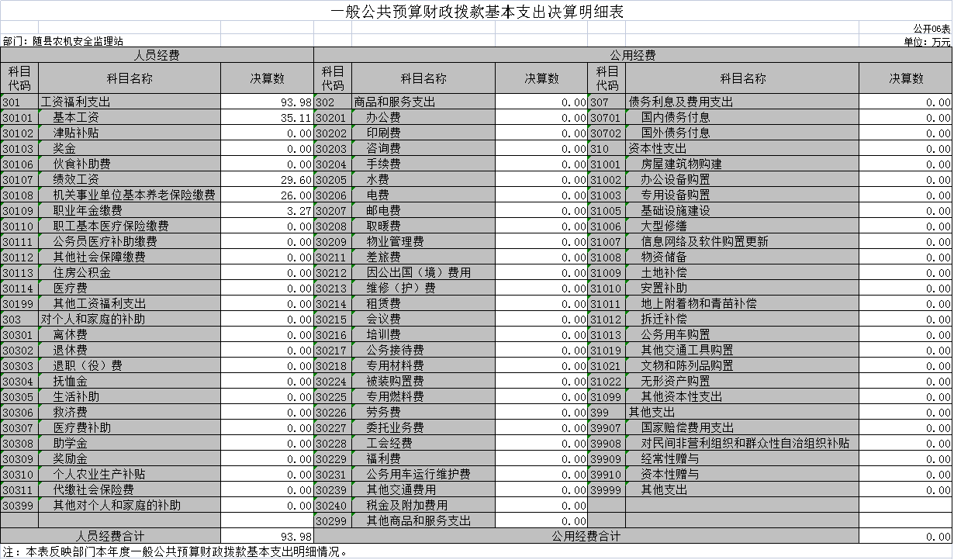This screenshot has width=954, height=560.
Task: Click the 职业年金缴费 amount 3.27
Action: point(267,210)
